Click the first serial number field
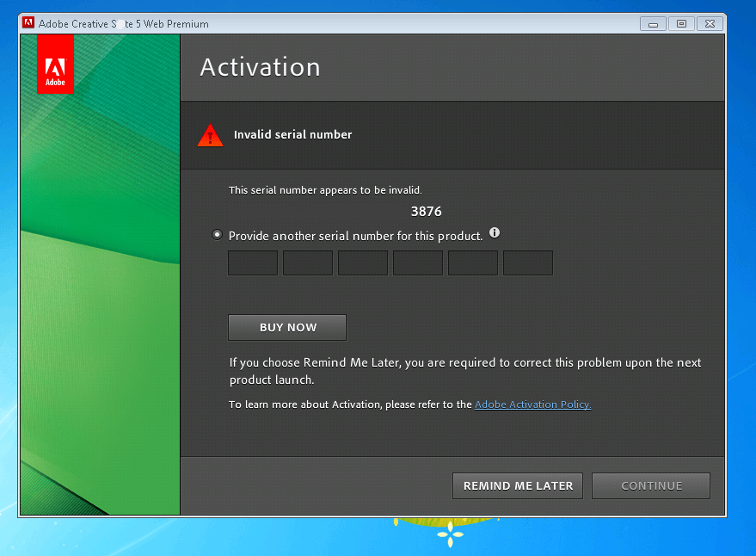Viewport: 756px width, 556px height. pos(252,263)
